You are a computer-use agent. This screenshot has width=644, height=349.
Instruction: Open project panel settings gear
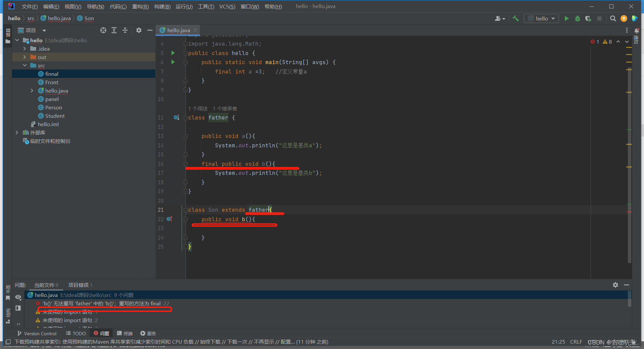pyautogui.click(x=139, y=30)
